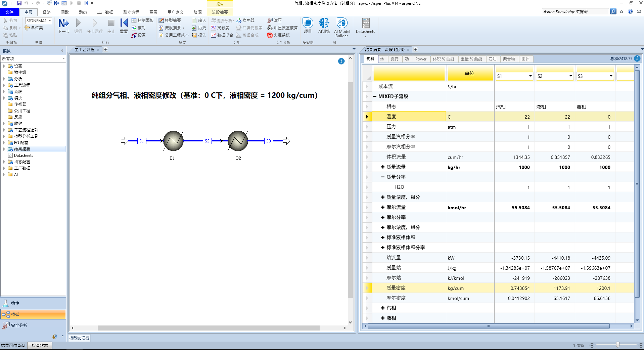Open Sensitivity (灵敏度) analysis
644x350 pixels.
[x=220, y=28]
